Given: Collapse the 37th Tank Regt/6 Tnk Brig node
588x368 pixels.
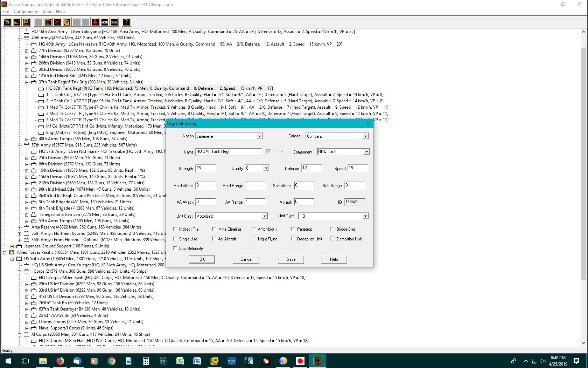Looking at the screenshot, I should (27, 82).
